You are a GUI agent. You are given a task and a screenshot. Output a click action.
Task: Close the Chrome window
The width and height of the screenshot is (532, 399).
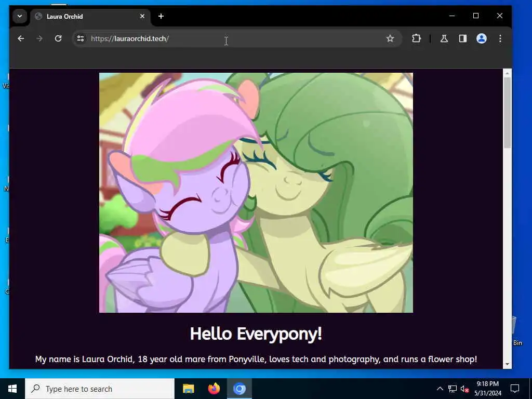click(x=500, y=16)
